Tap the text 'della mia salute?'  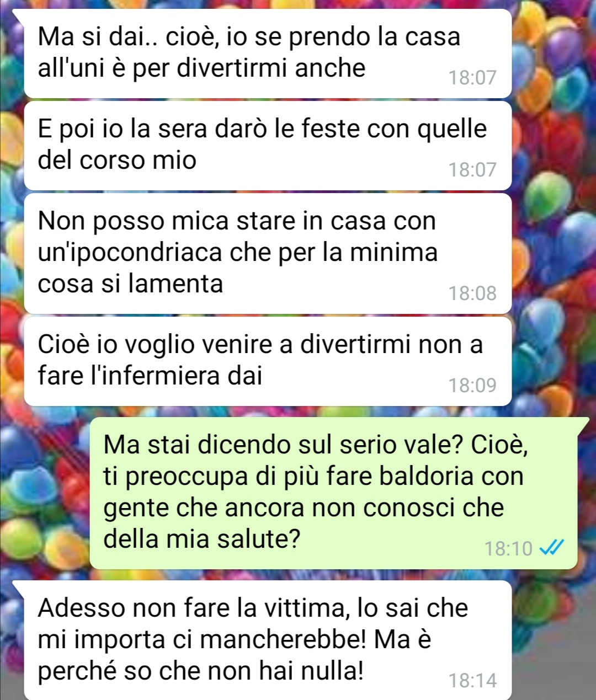click(201, 538)
